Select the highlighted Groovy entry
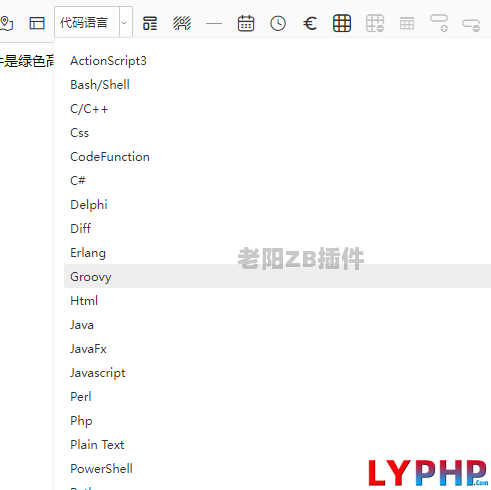Image resolution: width=491 pixels, height=490 pixels. (277, 277)
